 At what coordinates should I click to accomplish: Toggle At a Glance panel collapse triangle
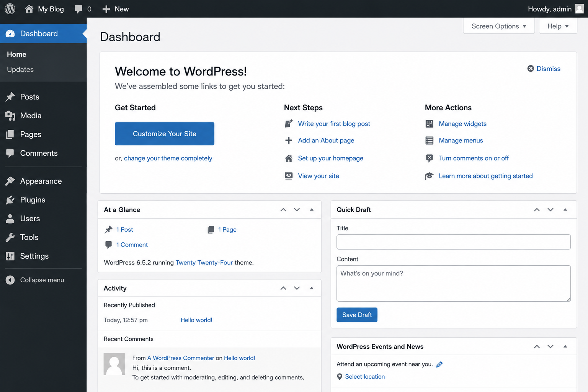coord(312,210)
